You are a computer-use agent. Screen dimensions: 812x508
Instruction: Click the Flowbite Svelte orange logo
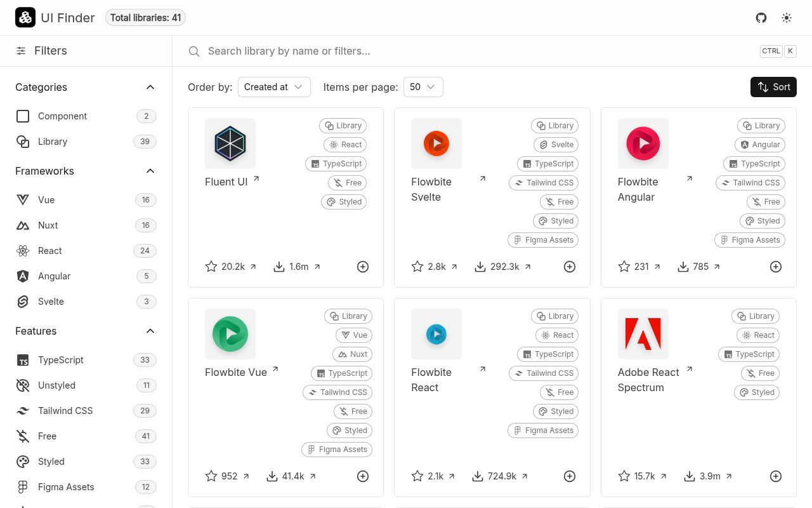coord(436,144)
